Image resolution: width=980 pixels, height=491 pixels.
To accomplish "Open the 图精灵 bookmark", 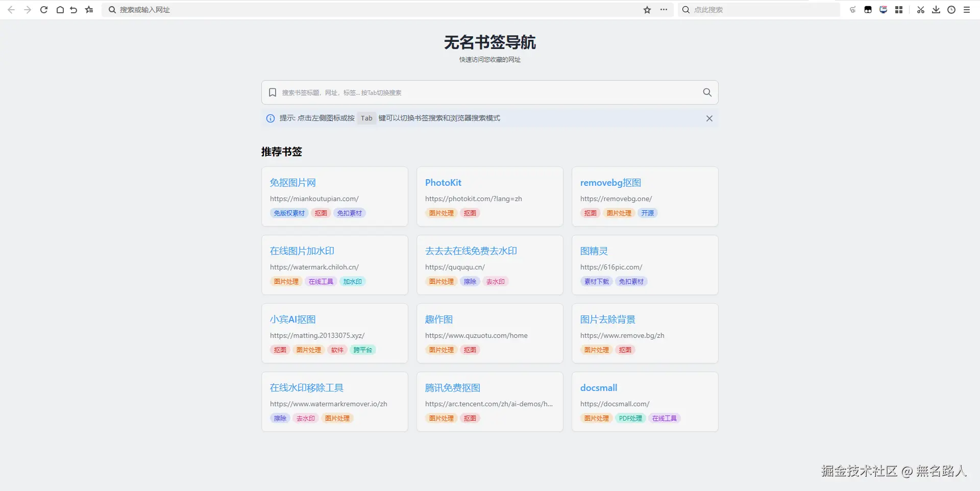I will tap(594, 251).
